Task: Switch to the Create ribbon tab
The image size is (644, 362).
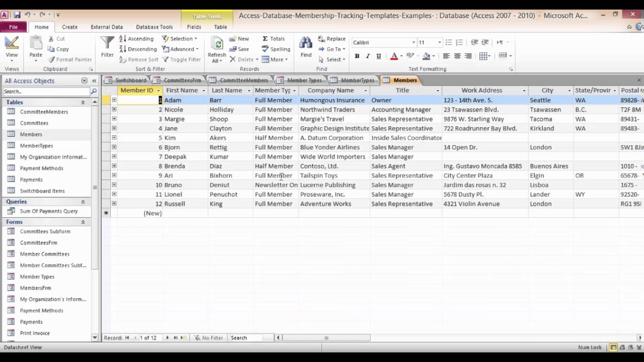Action: click(70, 27)
